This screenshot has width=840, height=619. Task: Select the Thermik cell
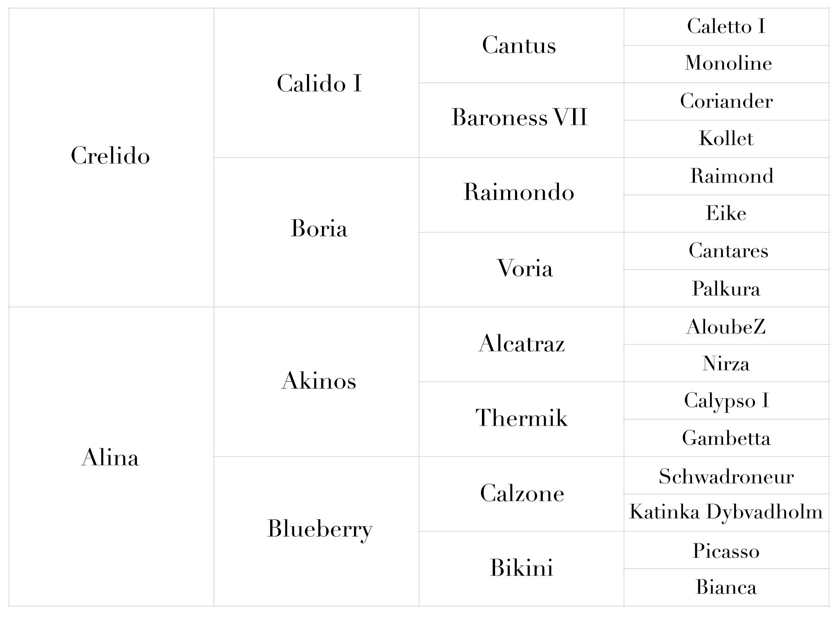521,419
